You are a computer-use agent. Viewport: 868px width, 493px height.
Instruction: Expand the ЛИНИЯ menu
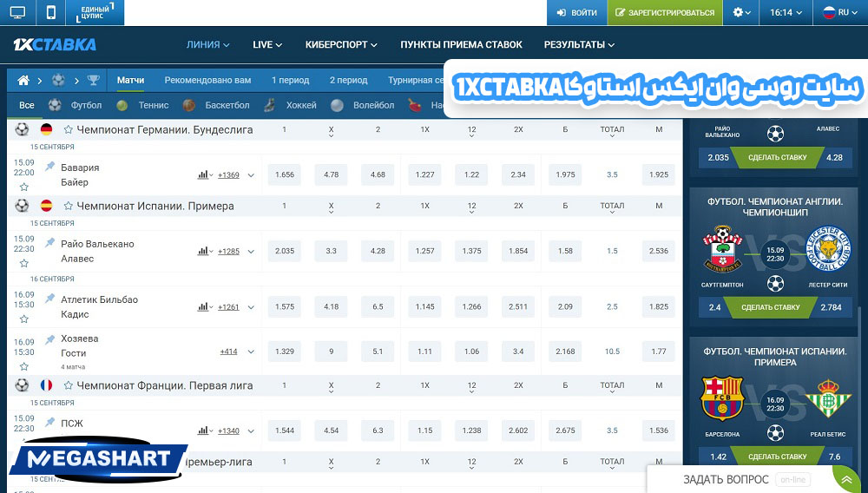[x=207, y=45]
